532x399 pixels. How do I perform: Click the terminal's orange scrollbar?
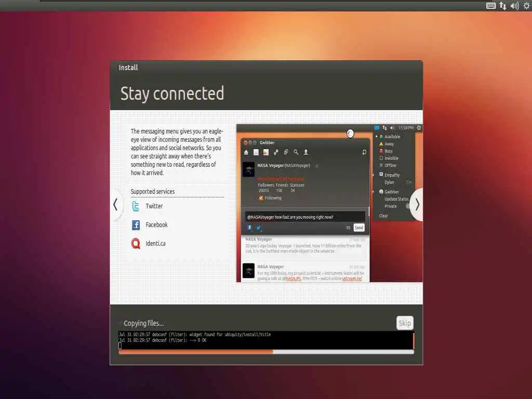point(413,341)
